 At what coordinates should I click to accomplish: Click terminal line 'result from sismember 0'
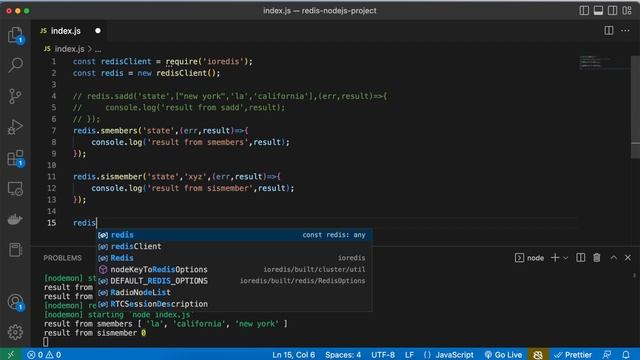(x=95, y=333)
